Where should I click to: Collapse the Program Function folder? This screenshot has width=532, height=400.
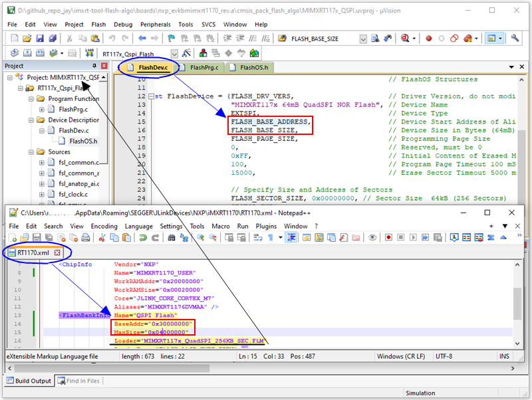(x=31, y=98)
